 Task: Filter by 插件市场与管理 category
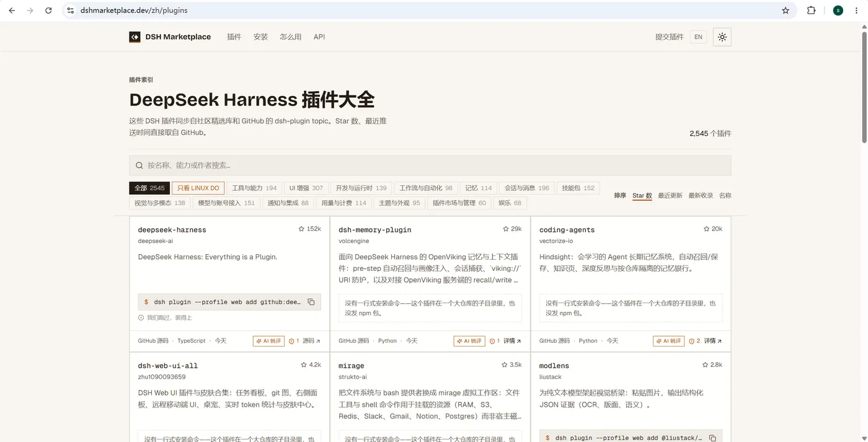point(459,203)
